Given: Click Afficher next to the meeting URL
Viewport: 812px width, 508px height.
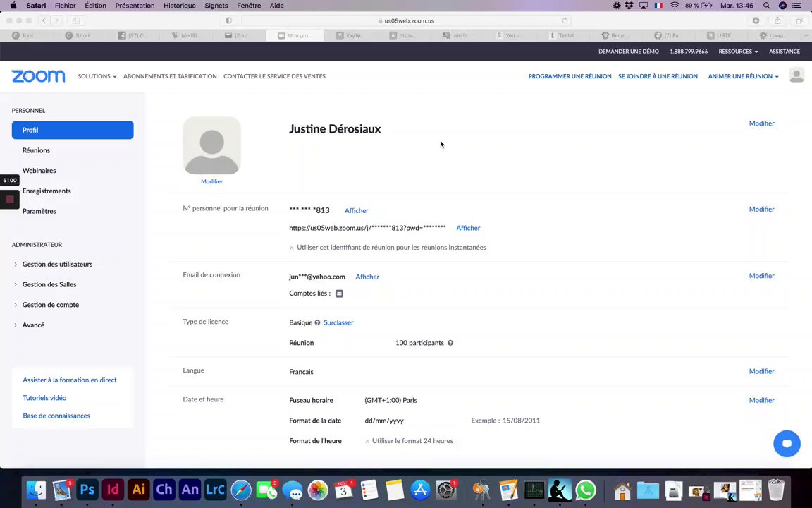Looking at the screenshot, I should pos(468,228).
